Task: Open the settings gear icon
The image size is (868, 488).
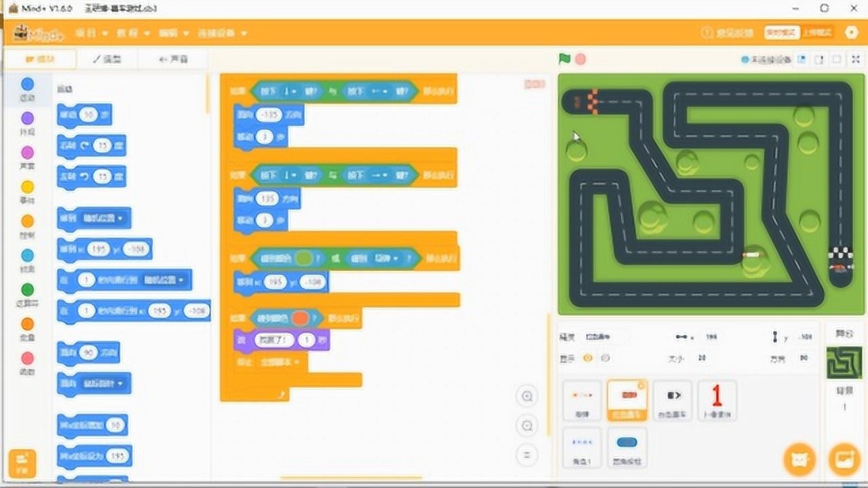Action: pos(852,33)
